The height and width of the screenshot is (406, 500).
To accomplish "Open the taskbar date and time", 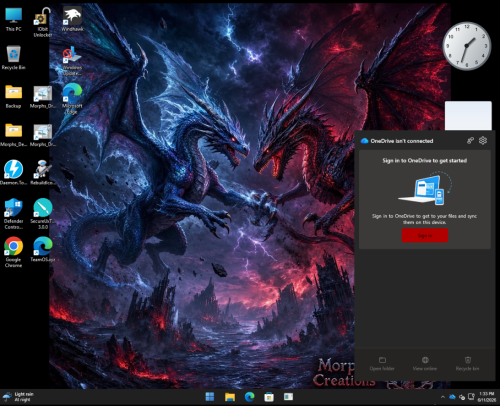I will click(487, 397).
